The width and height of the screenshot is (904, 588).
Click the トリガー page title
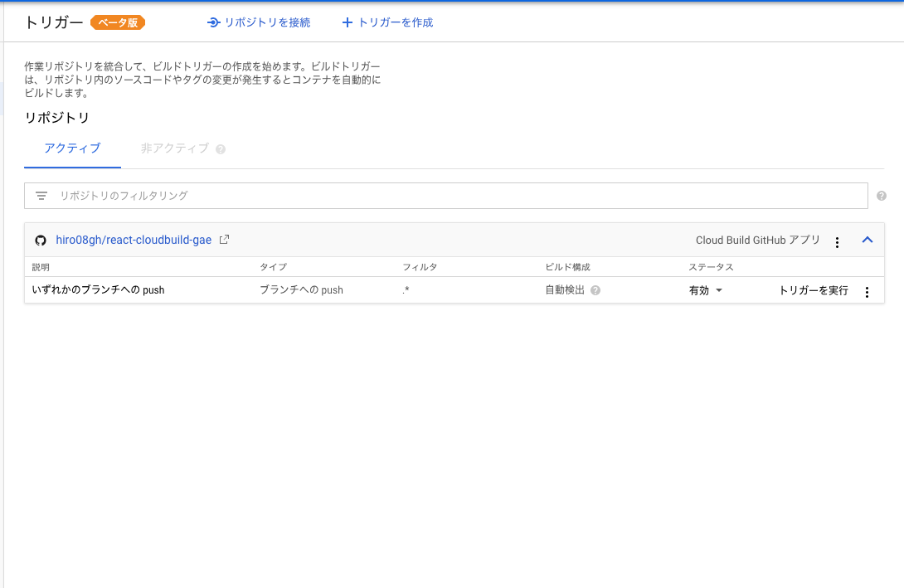(54, 22)
